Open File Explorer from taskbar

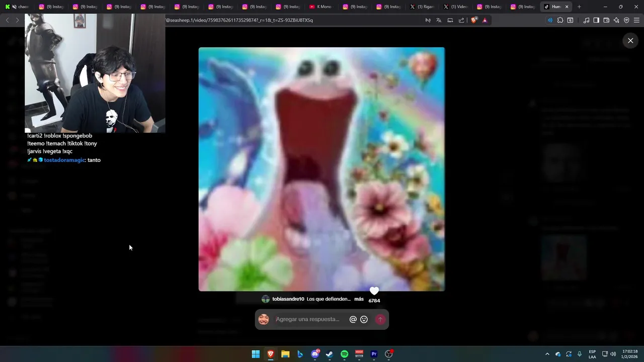pos(285,354)
